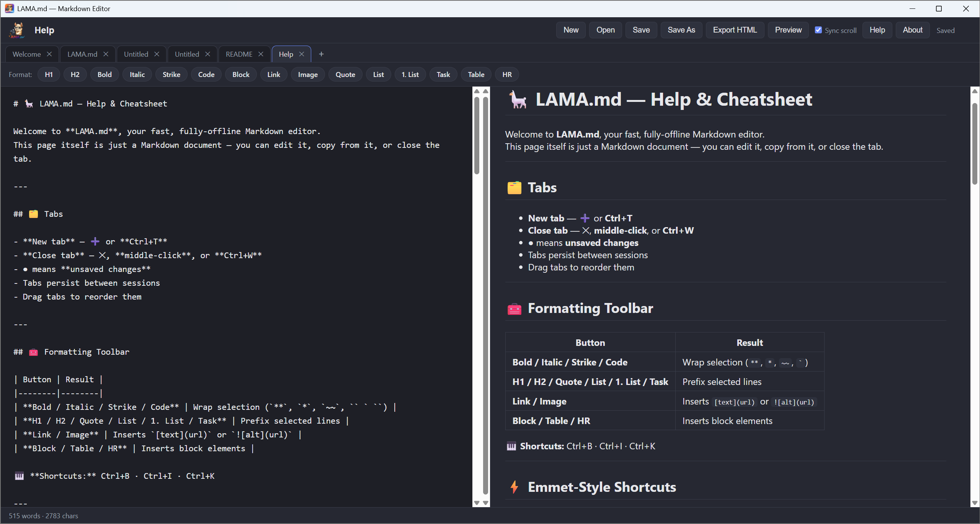Apply Bold formatting
This screenshot has width=980, height=524.
click(x=105, y=75)
